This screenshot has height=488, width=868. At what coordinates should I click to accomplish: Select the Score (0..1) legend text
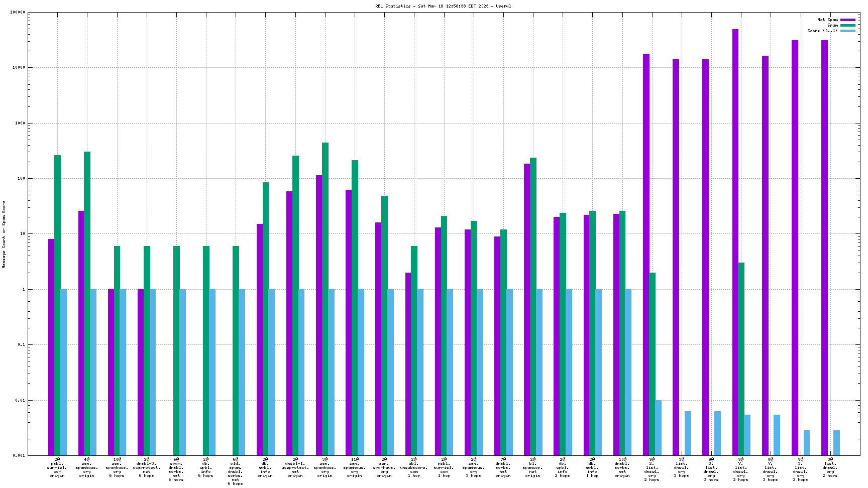[822, 31]
